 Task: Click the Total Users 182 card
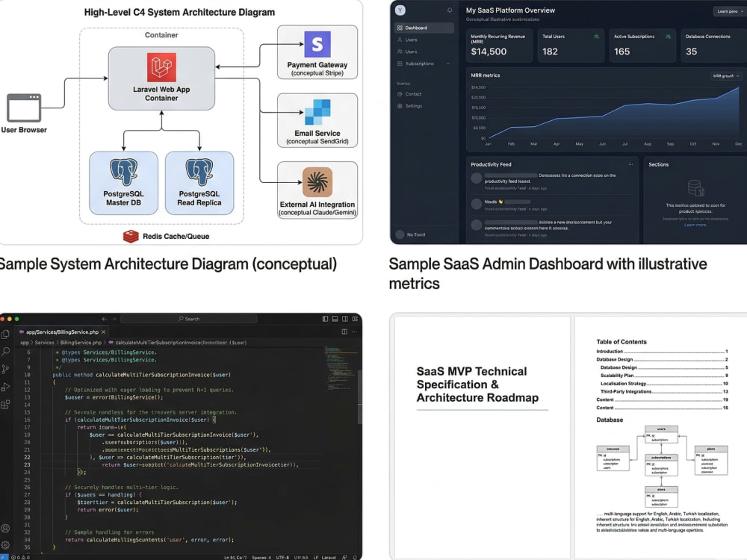(x=571, y=46)
